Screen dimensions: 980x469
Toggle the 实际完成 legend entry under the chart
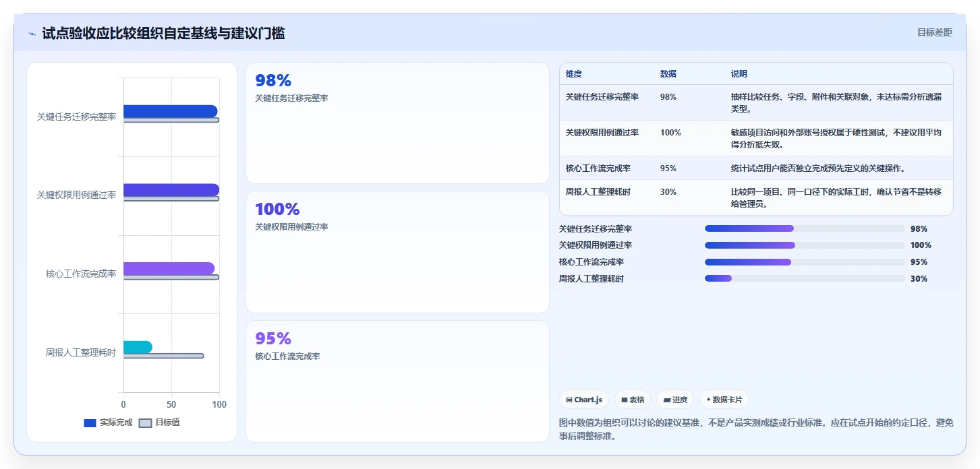click(x=108, y=423)
